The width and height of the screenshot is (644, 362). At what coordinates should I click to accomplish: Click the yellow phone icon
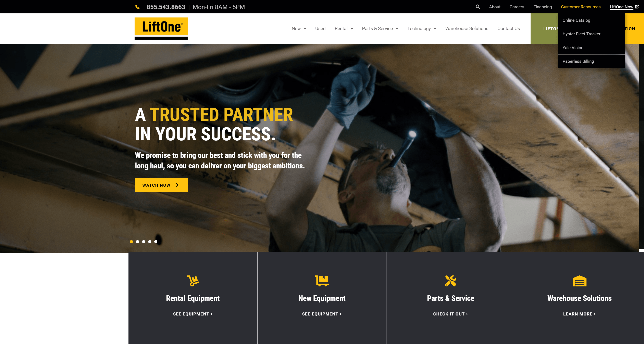coord(137,7)
